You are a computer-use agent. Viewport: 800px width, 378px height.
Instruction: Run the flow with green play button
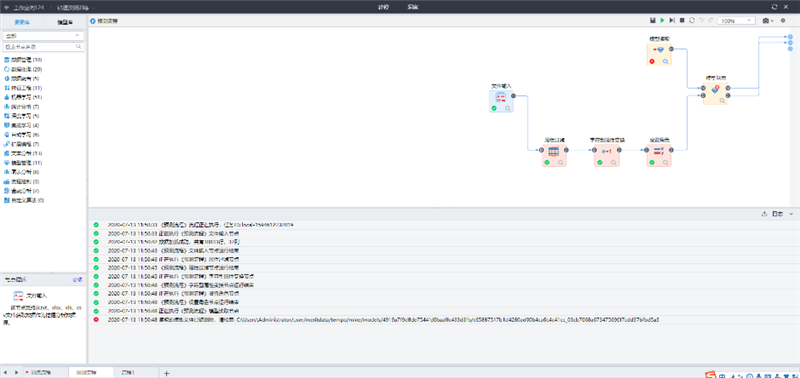tap(662, 20)
